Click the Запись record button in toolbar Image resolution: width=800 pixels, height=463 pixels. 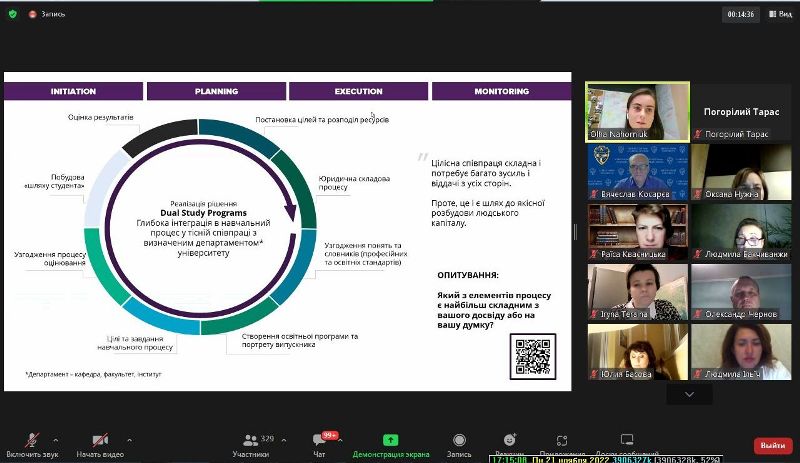point(459,445)
